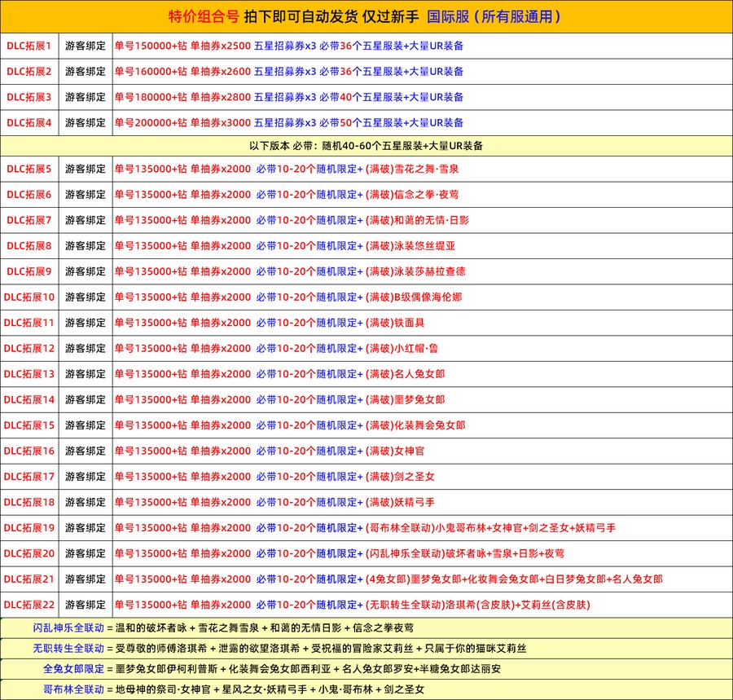Select the DLC拓展10 row label
Viewport: 733px width, 700px height.
29,297
